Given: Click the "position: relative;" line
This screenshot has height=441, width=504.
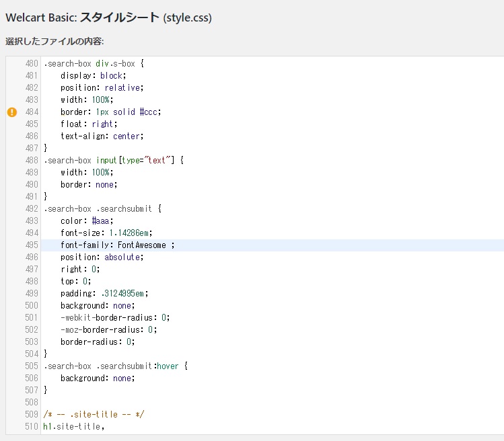Looking at the screenshot, I should pos(102,88).
